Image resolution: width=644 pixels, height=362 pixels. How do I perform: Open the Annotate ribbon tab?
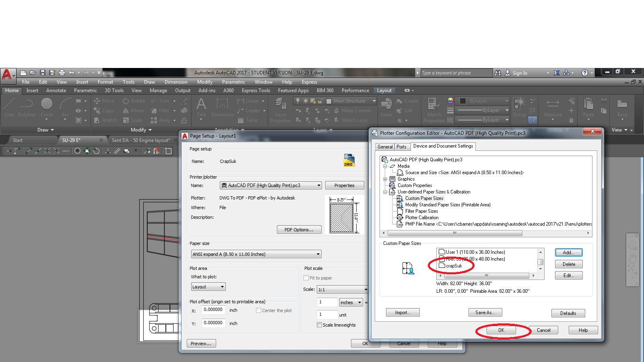[x=56, y=90]
